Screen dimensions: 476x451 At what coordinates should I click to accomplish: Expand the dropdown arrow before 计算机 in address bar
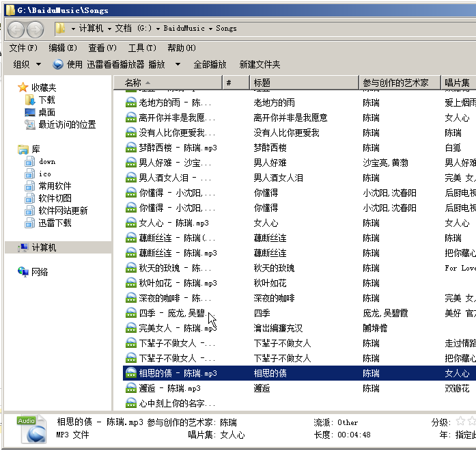pyautogui.click(x=73, y=29)
